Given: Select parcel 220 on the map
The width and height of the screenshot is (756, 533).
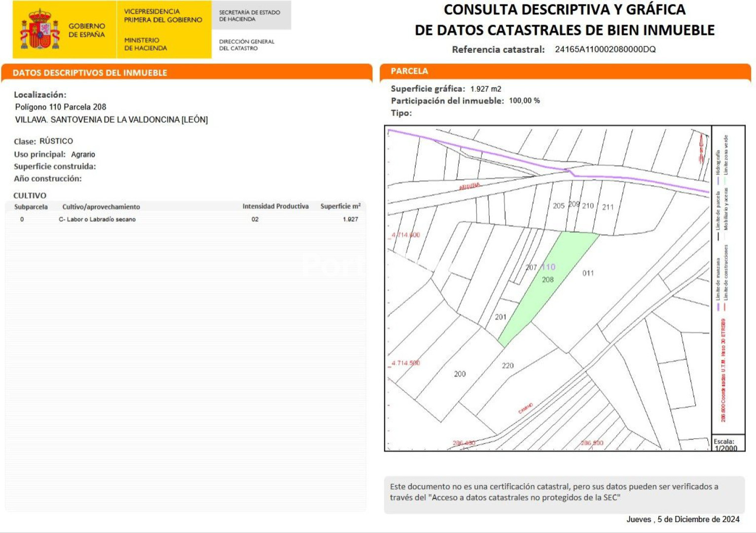Looking at the screenshot, I should (x=507, y=366).
